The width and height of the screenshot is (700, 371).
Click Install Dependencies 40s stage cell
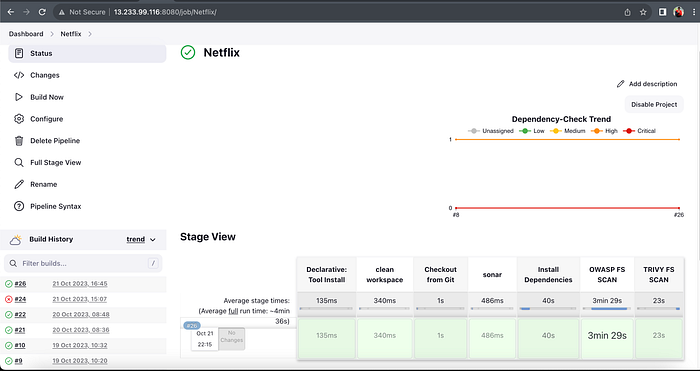click(548, 338)
